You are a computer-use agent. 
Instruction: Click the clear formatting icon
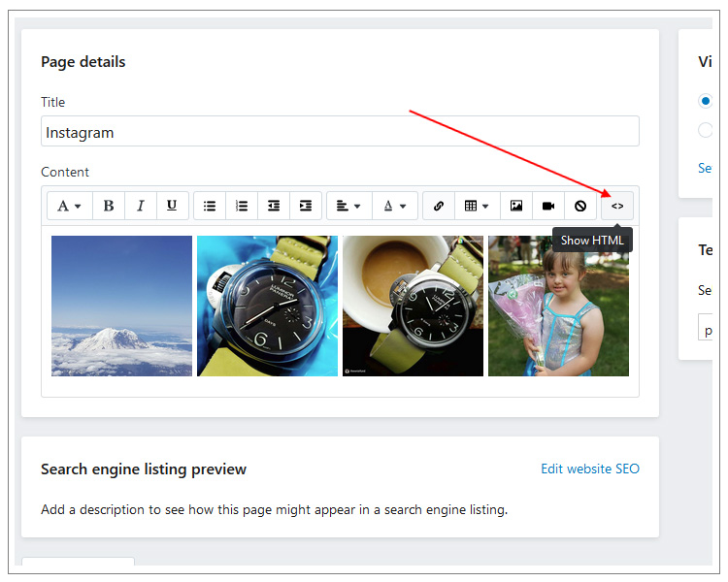click(580, 206)
